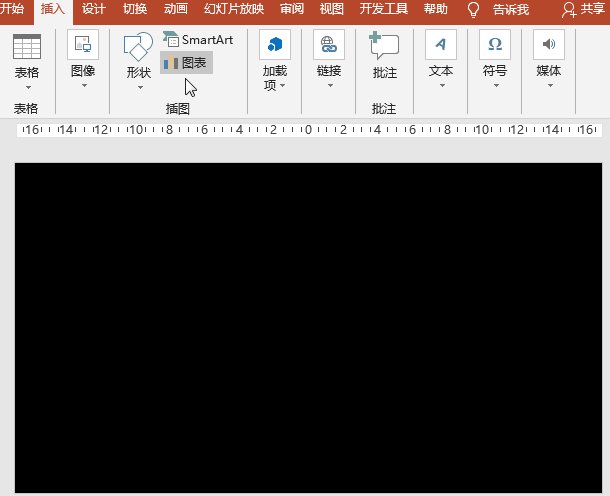This screenshot has height=496, width=610.
Task: Expand the 符号 dropdown arrow
Action: pos(496,86)
